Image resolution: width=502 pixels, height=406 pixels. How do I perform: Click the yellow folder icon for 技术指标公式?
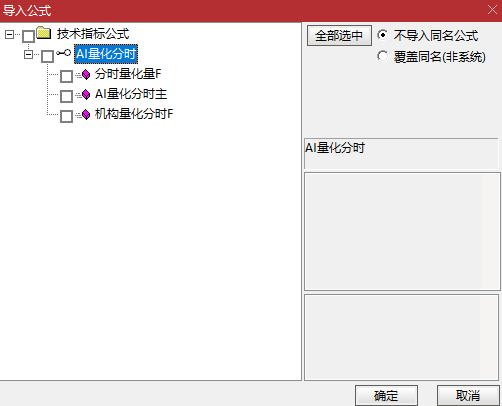coord(44,33)
